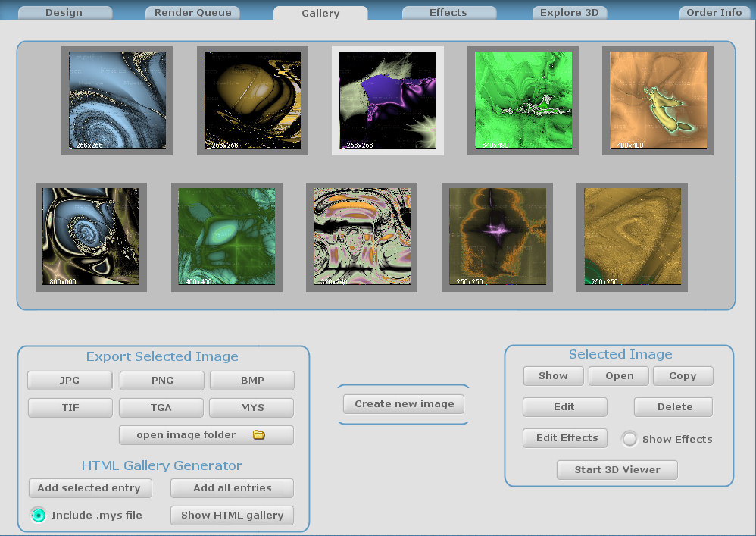This screenshot has height=536, width=756.
Task: Select the blue spiral 256x256 thumbnail
Action: (117, 100)
